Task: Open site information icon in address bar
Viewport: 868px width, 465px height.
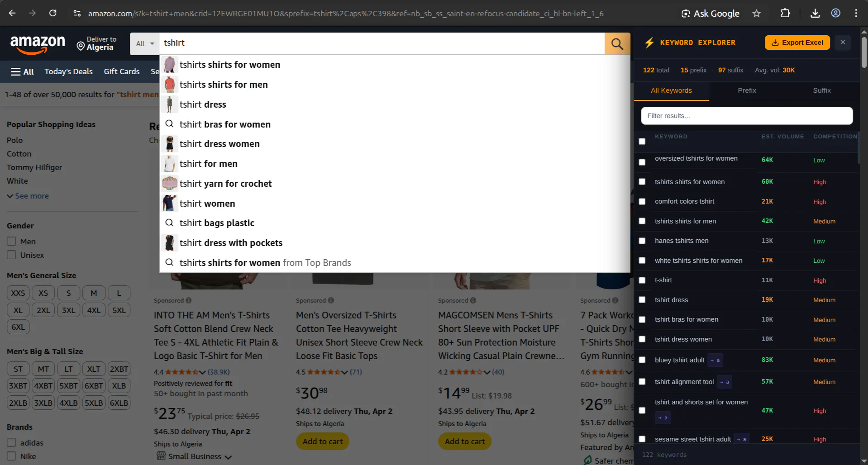Action: [x=77, y=13]
